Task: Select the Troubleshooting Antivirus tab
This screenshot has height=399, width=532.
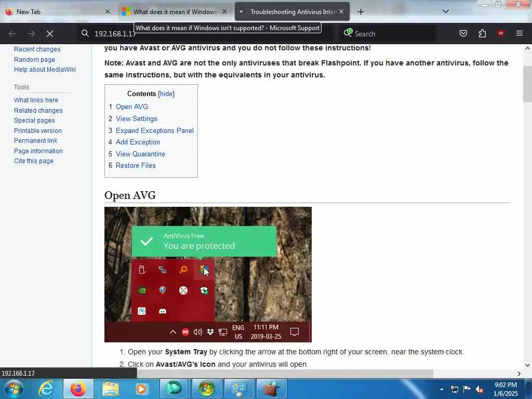Action: [292, 12]
